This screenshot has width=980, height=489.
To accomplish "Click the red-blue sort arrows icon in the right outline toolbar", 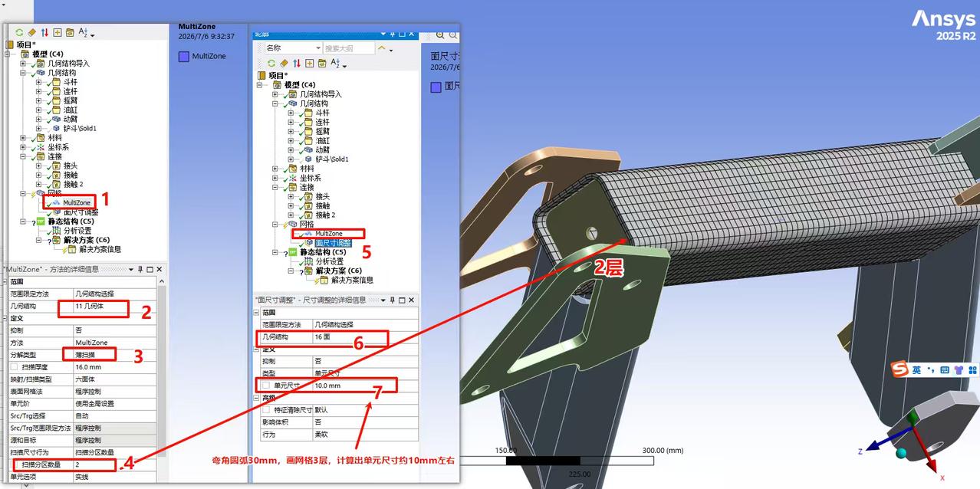I will coord(297,64).
